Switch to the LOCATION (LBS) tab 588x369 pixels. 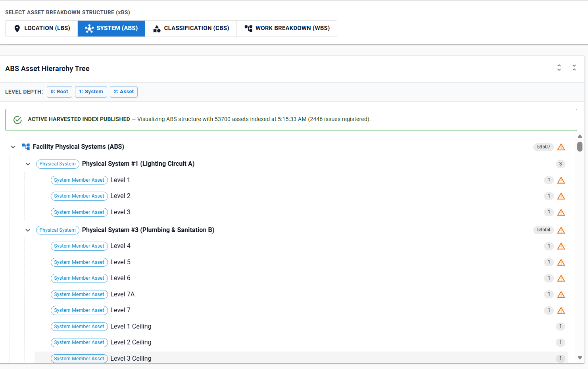coord(42,29)
